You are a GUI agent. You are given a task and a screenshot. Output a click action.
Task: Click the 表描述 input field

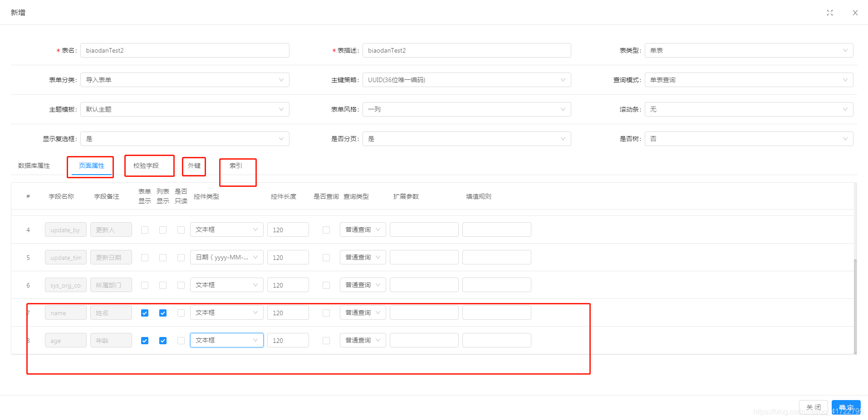tap(466, 50)
